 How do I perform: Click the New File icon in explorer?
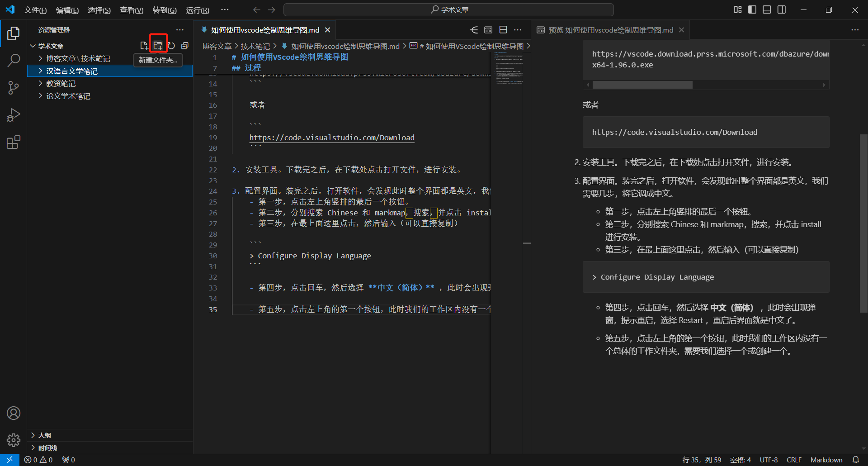click(x=144, y=46)
